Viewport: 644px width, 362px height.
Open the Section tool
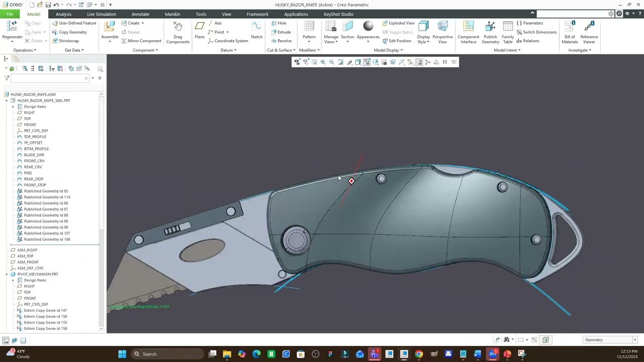348,32
